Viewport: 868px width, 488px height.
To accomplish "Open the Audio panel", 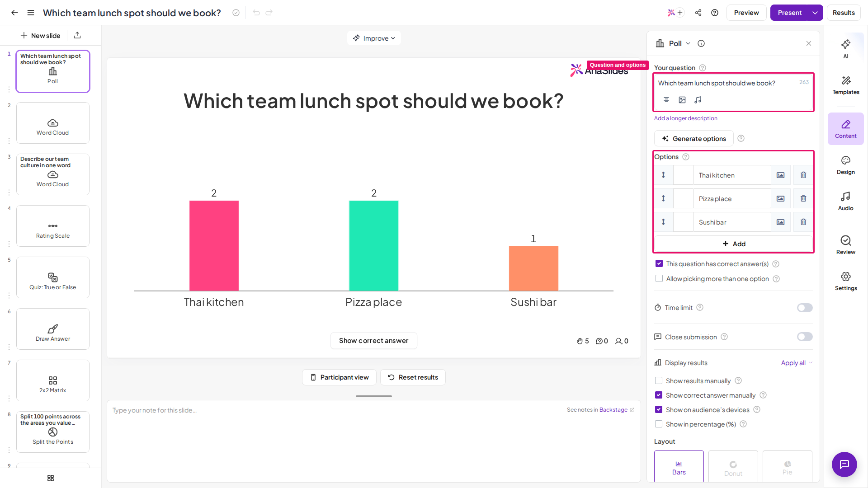I will pyautogui.click(x=845, y=202).
